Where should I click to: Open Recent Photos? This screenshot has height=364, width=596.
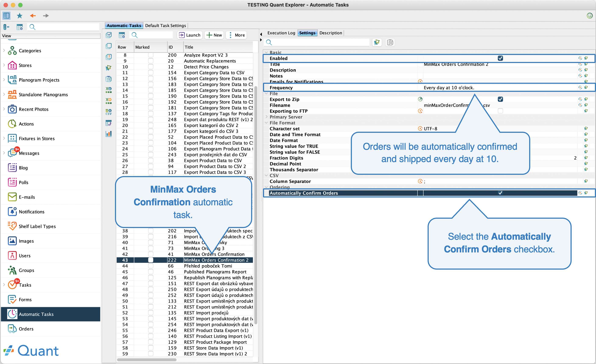33,109
